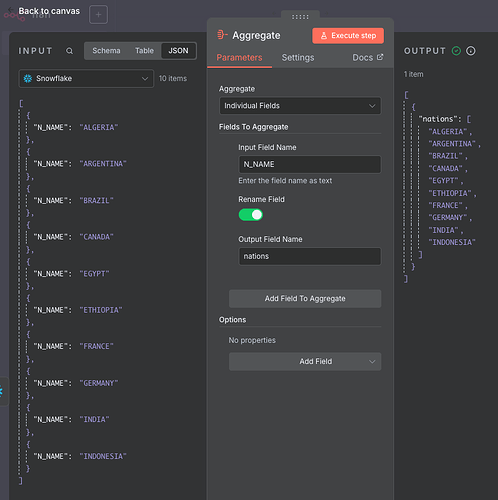Click the plus icon next to Back to canvas
Viewport: 498px width, 500px height.
point(98,15)
